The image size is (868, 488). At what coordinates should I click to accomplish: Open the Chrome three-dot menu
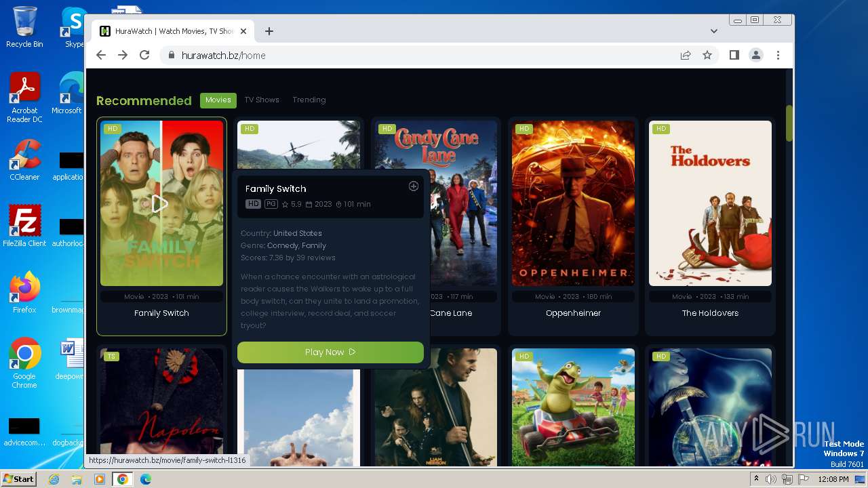click(778, 56)
